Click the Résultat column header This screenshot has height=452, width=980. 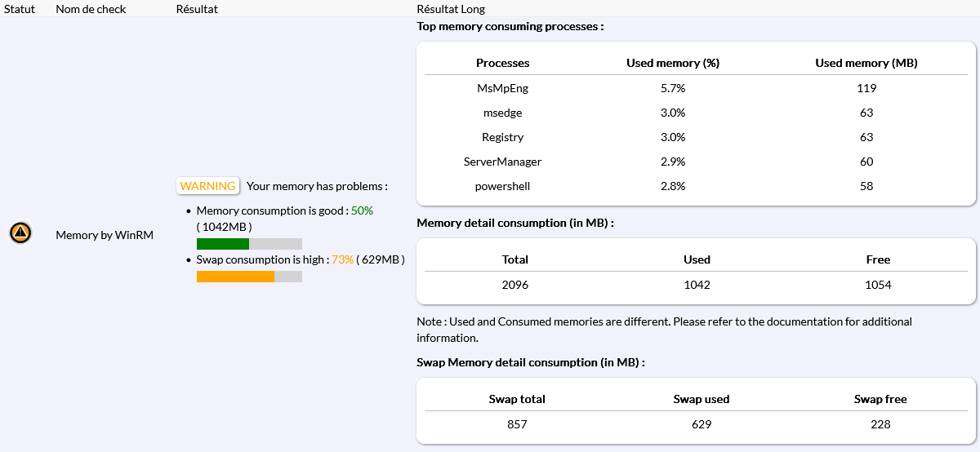[197, 9]
